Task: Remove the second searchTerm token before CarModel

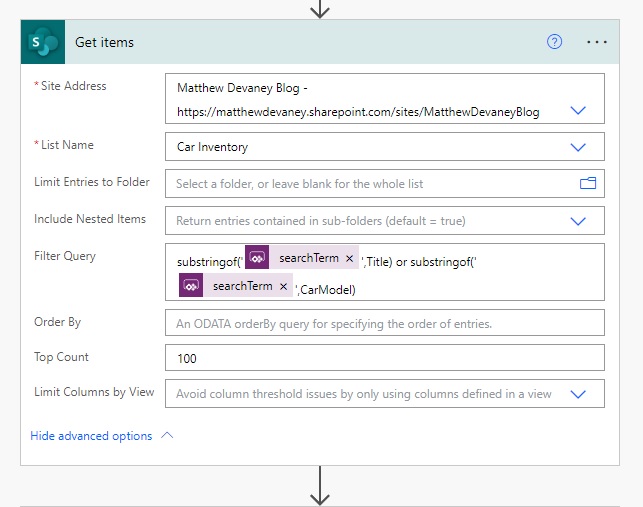Action: click(283, 286)
